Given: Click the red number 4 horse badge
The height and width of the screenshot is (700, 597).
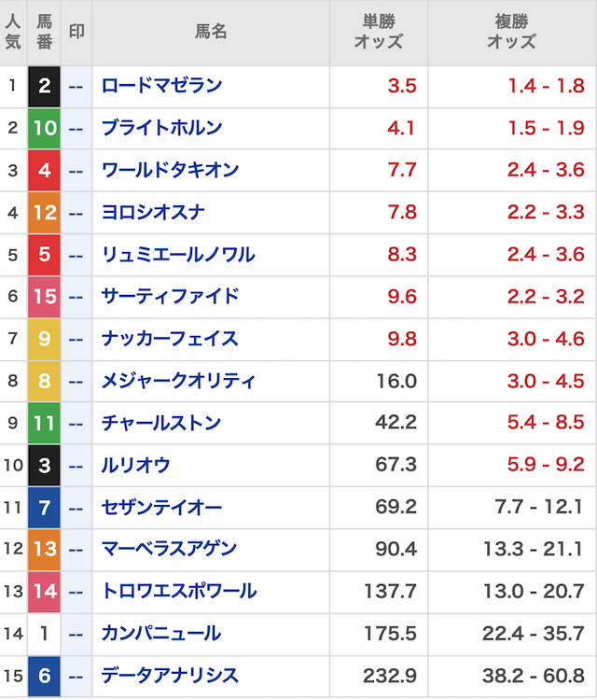Looking at the screenshot, I should coord(45,171).
